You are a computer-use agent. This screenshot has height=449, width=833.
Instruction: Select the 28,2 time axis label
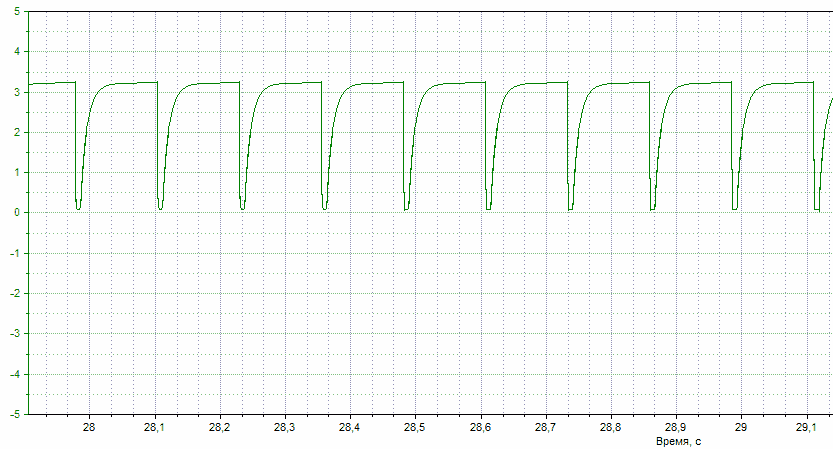click(219, 427)
